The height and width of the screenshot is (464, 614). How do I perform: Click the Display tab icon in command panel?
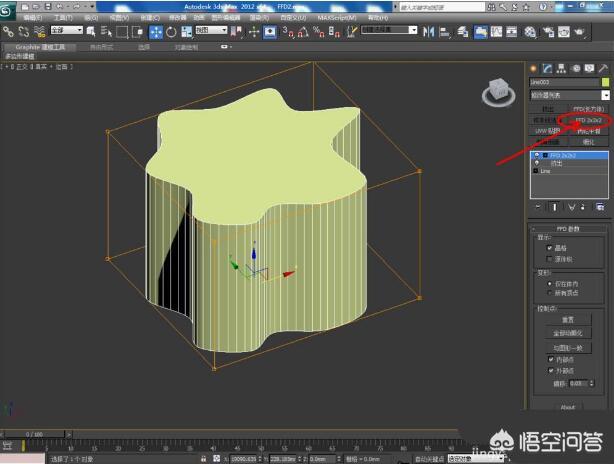(x=588, y=68)
